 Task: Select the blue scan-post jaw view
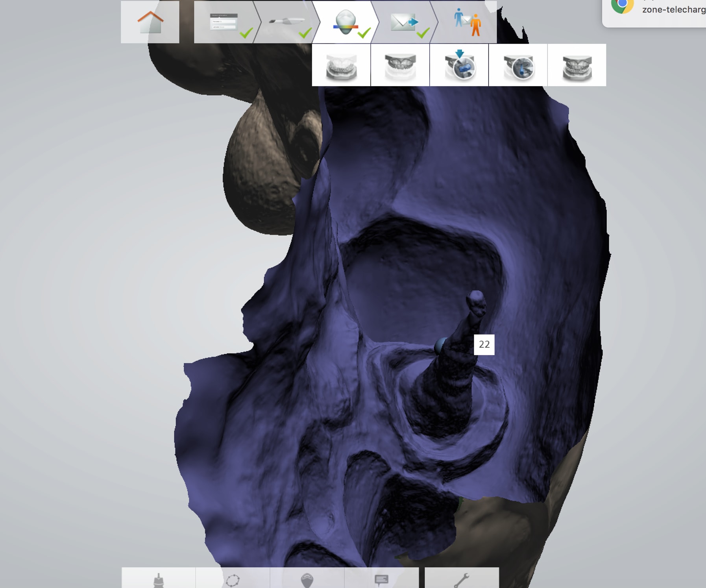pos(518,65)
